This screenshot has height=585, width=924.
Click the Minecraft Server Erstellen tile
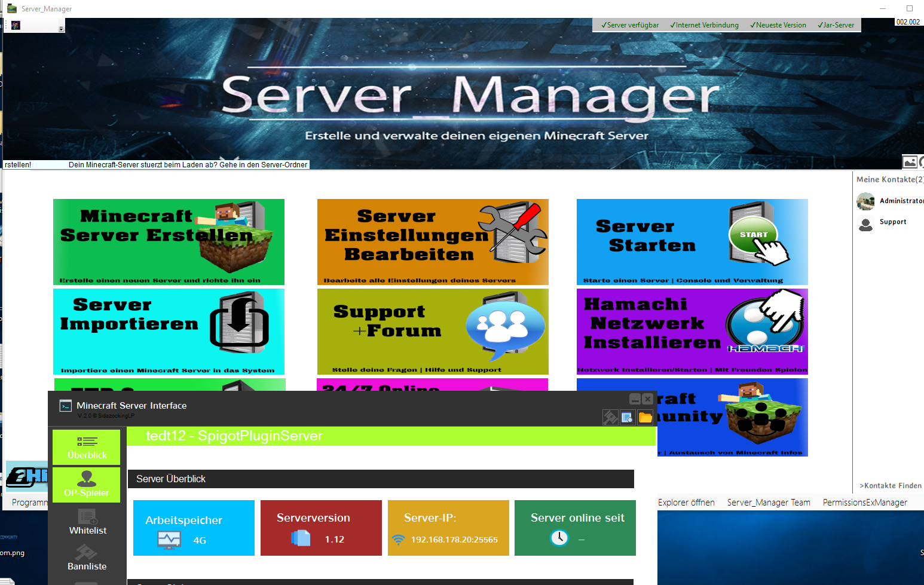pos(169,242)
